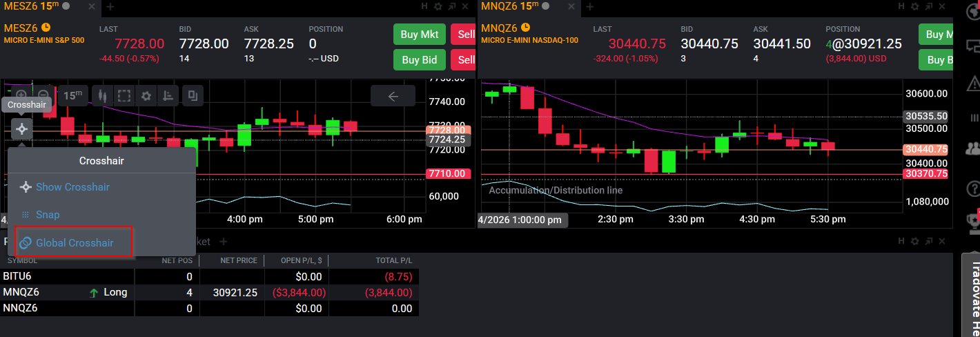Open the 15m interval selector on MESZ6 chart
The width and height of the screenshot is (980, 337).
tap(72, 95)
